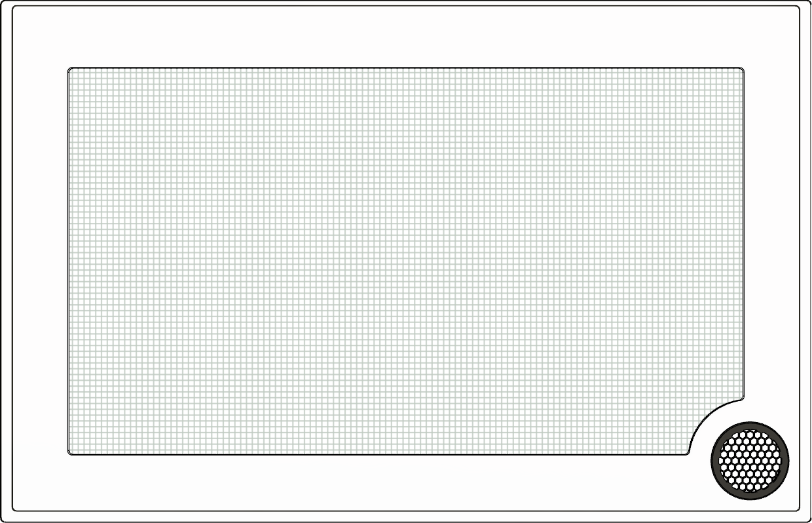Click the top-left corner of the mesh panel
The width and height of the screenshot is (812, 523).
coord(70,69)
